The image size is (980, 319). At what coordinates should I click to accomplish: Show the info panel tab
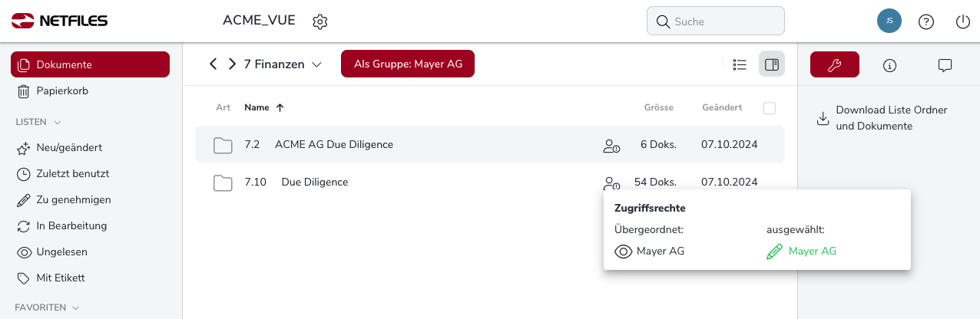890,65
